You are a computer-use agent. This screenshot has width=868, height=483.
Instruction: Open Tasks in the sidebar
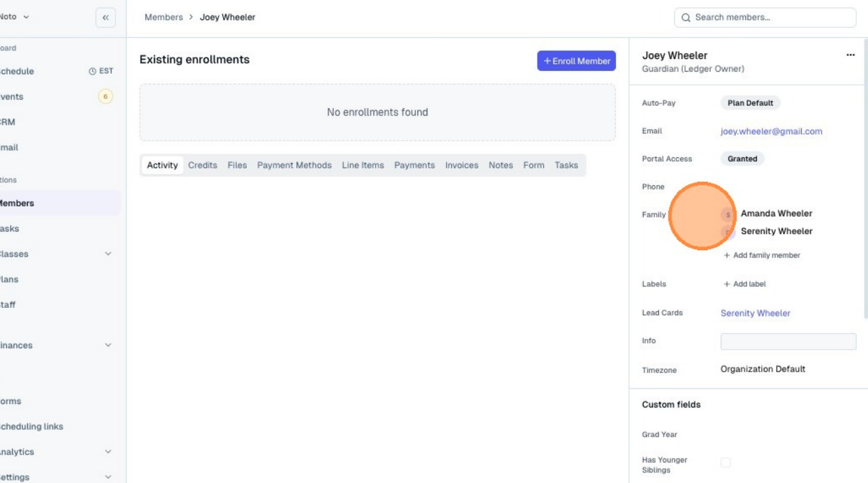pyautogui.click(x=10, y=229)
